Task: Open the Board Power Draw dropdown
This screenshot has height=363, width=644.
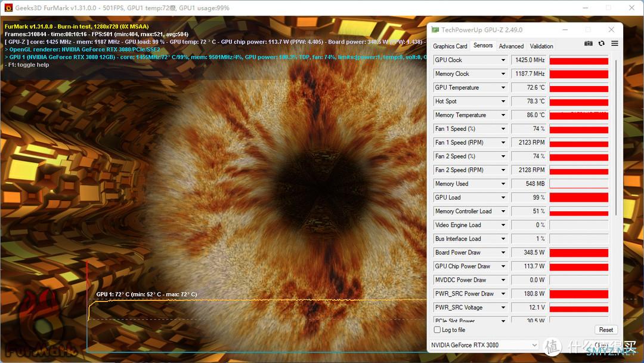Action: 503,253
